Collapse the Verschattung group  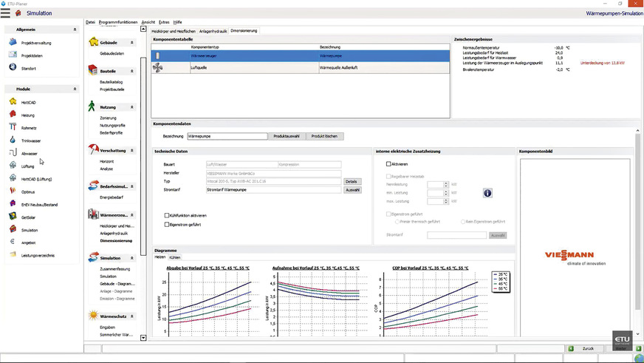point(131,149)
